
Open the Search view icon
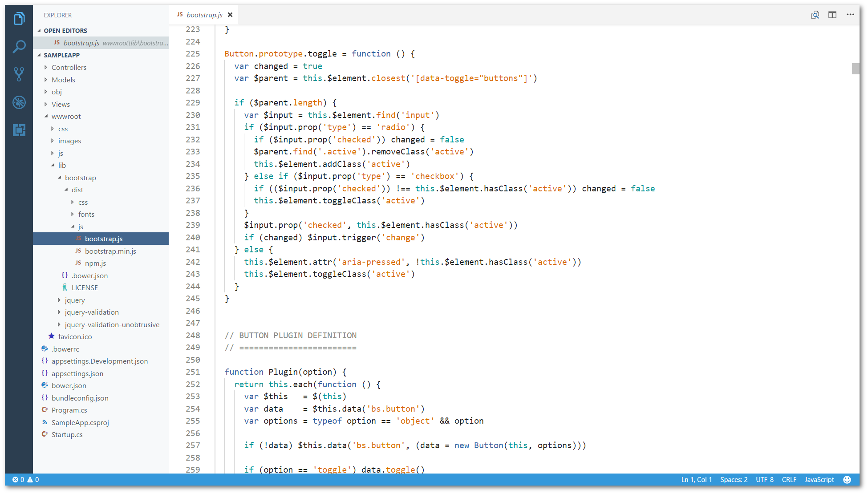pos(19,46)
